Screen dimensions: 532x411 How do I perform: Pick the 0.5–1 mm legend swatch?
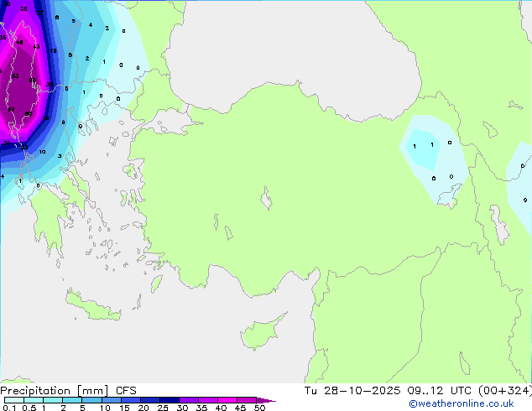pos(34,400)
